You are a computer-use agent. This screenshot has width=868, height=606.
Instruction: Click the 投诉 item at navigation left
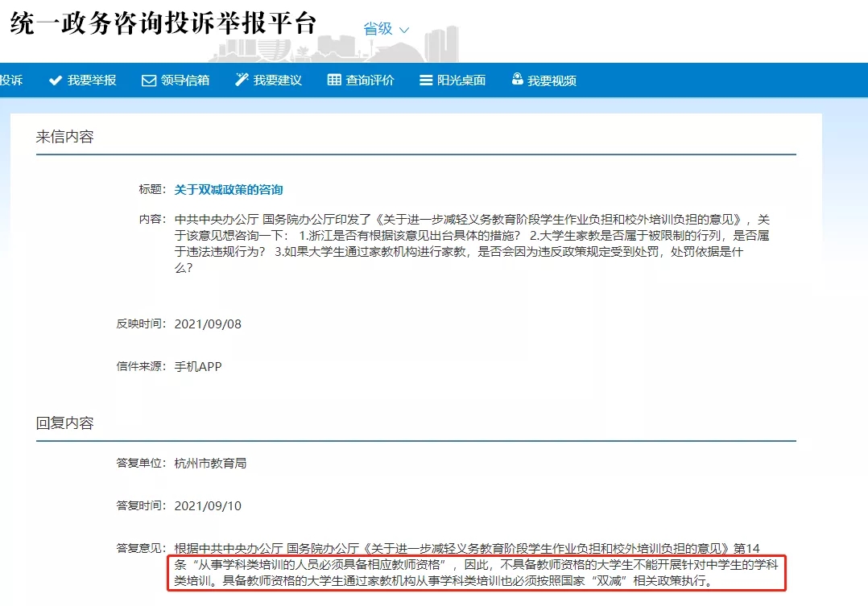tap(11, 80)
